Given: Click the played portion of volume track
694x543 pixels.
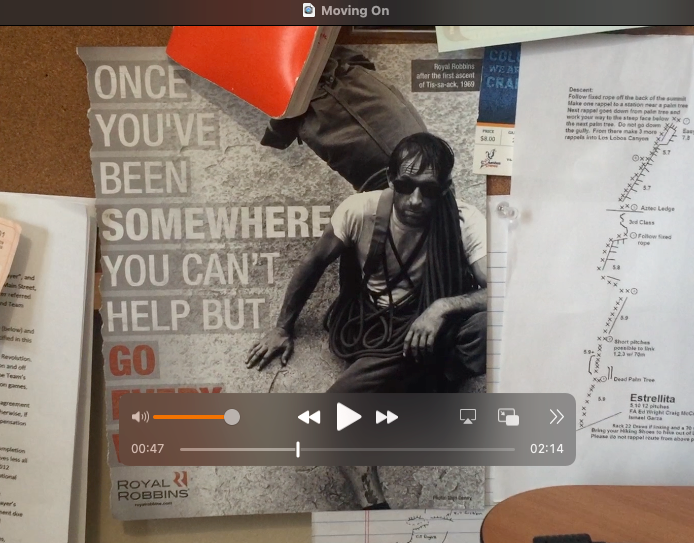Looking at the screenshot, I should click(x=189, y=417).
